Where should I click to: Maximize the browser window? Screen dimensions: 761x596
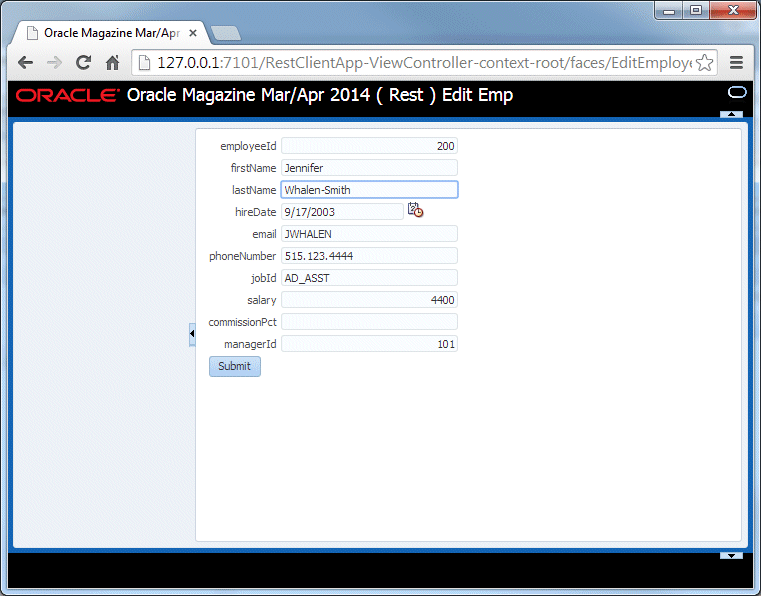695,11
